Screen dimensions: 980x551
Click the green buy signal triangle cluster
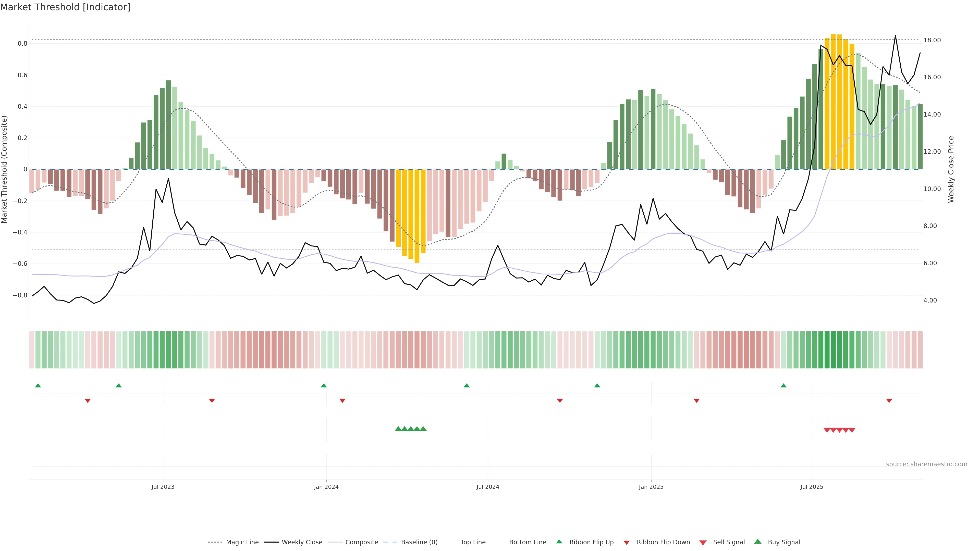[x=411, y=429]
